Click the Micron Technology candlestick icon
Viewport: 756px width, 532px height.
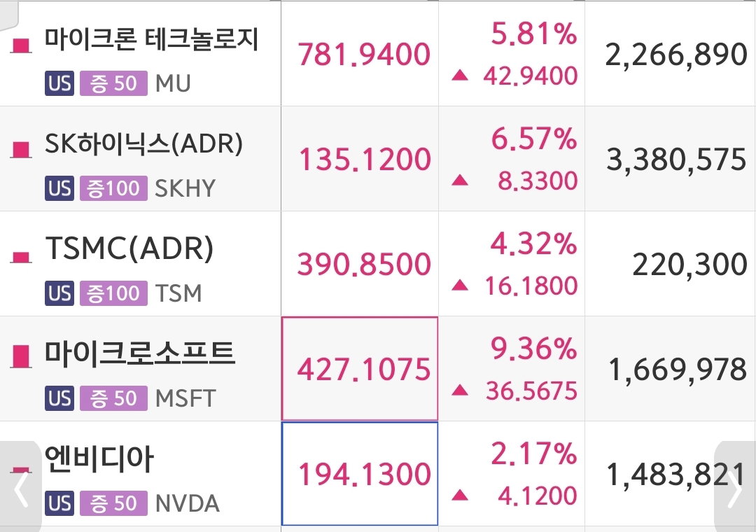pyautogui.click(x=21, y=45)
